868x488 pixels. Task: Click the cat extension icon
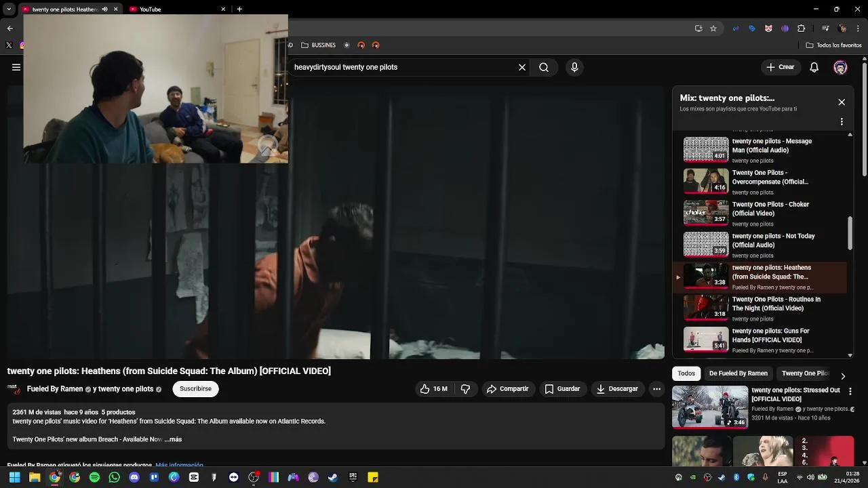768,28
